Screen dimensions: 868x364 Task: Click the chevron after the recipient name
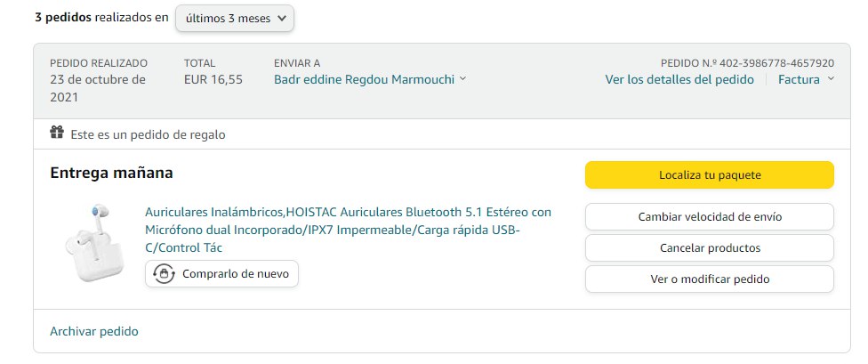tap(462, 80)
